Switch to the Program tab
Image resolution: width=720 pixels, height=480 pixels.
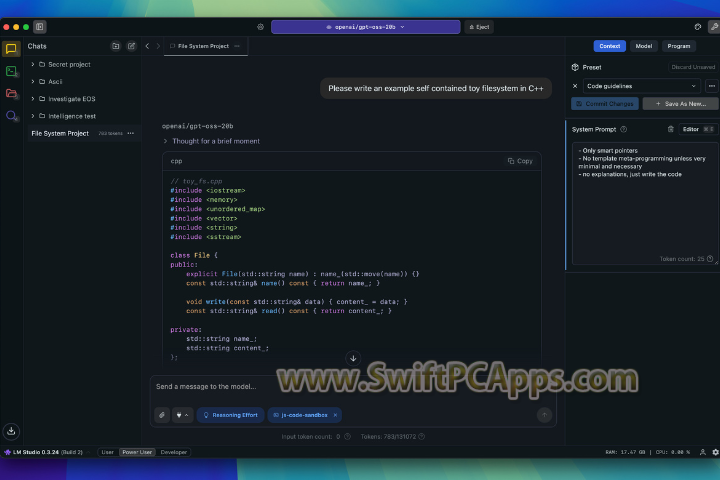point(679,46)
